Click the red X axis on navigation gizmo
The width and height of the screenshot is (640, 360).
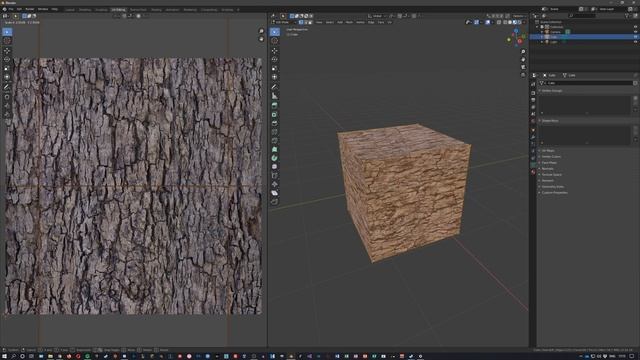tap(520, 42)
